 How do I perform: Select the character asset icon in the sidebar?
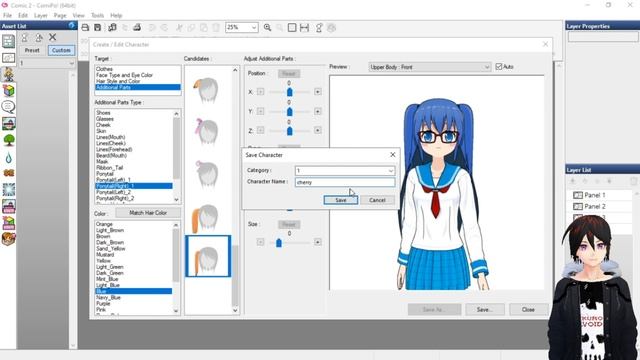pos(9,74)
